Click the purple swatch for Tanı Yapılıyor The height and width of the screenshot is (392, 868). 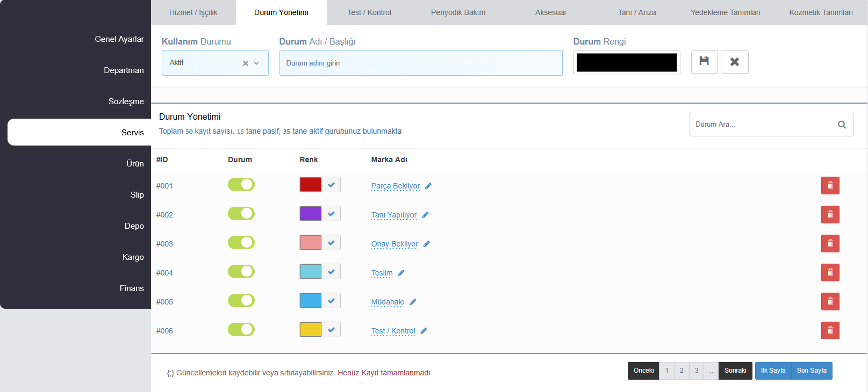pyautogui.click(x=311, y=213)
